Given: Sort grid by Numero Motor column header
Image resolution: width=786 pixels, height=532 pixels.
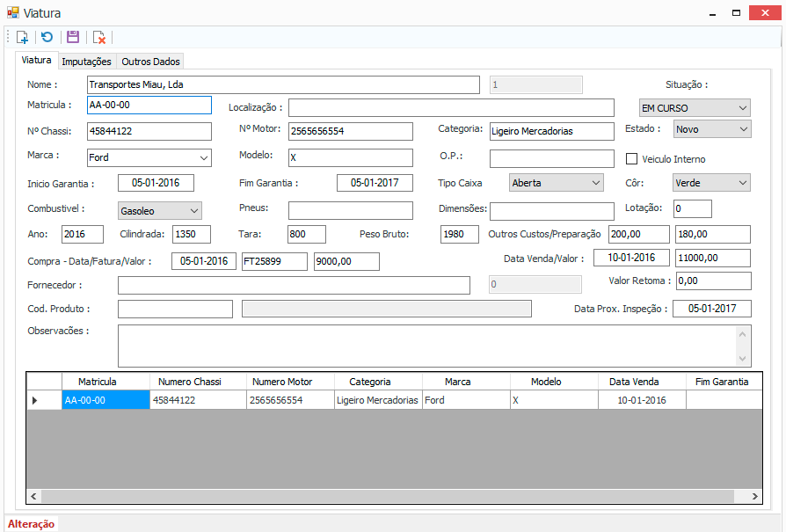Looking at the screenshot, I should pyautogui.click(x=291, y=382).
